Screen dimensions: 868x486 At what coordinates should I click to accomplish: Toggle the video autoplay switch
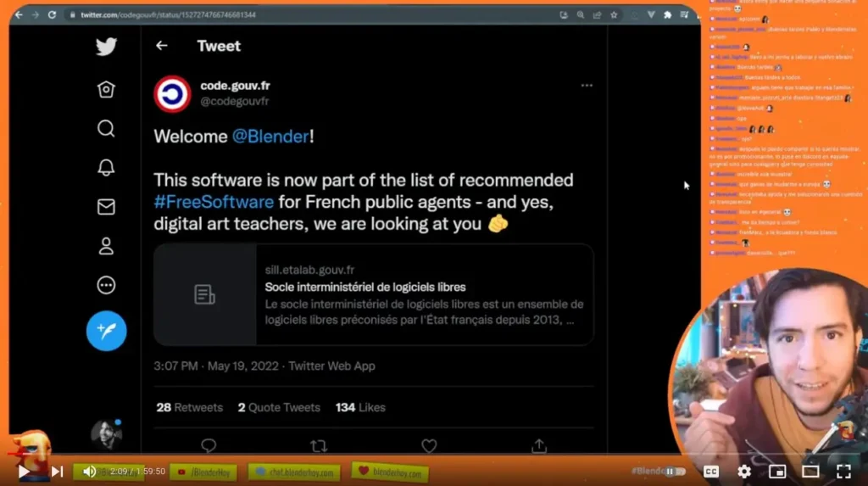click(x=674, y=472)
